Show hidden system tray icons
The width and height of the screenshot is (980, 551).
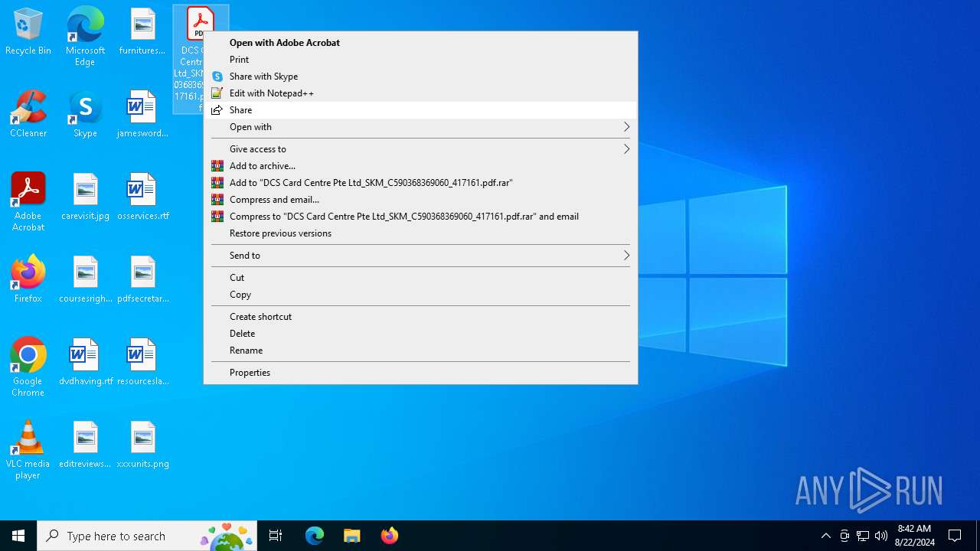825,536
